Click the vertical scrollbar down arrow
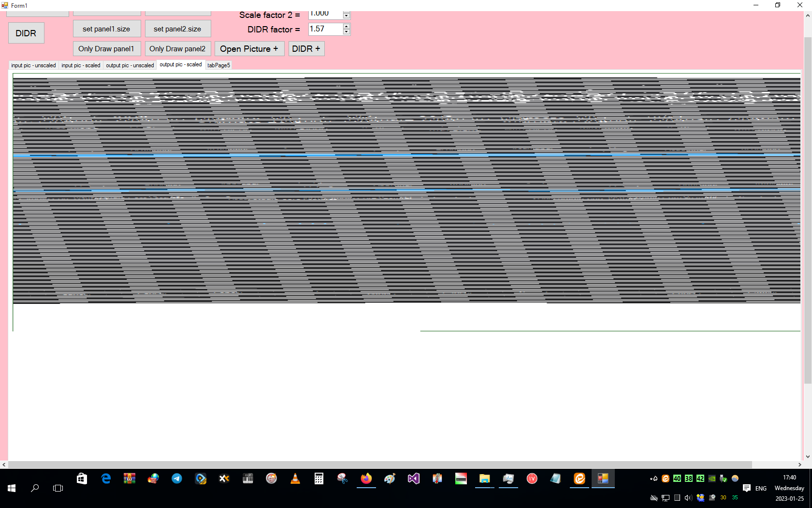The width and height of the screenshot is (812, 508). pyautogui.click(x=808, y=457)
